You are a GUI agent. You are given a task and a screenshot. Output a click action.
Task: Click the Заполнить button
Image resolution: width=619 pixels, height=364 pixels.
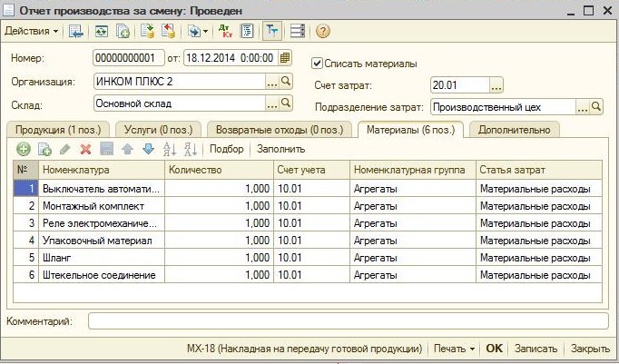pyautogui.click(x=281, y=149)
